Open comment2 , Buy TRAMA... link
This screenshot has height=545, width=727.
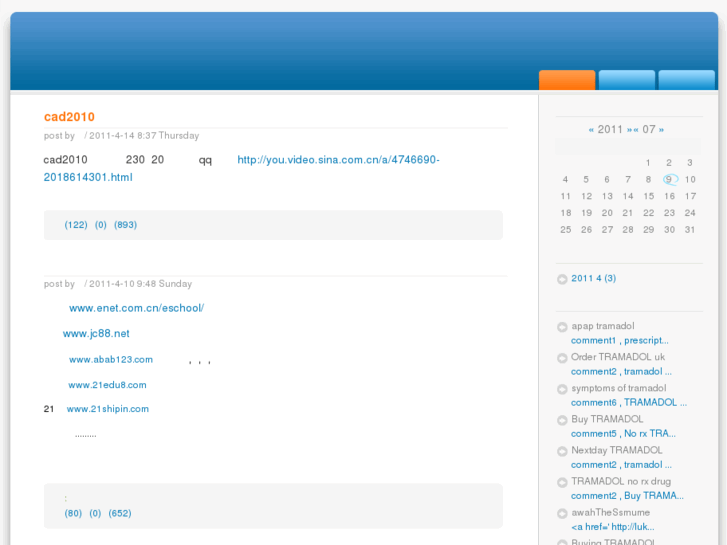pyautogui.click(x=627, y=496)
